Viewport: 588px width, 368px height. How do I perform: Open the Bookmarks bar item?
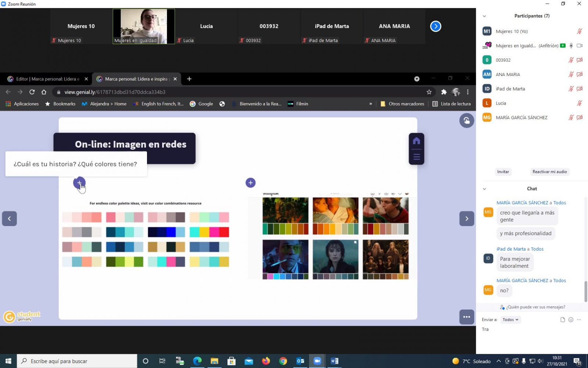[60, 104]
